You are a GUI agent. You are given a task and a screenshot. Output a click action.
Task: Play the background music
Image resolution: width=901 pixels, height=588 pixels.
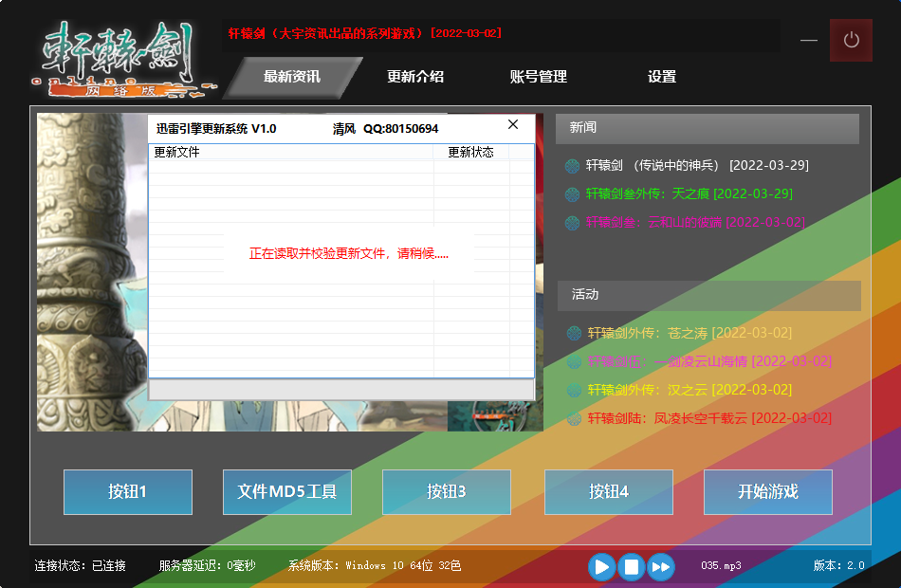(x=601, y=567)
